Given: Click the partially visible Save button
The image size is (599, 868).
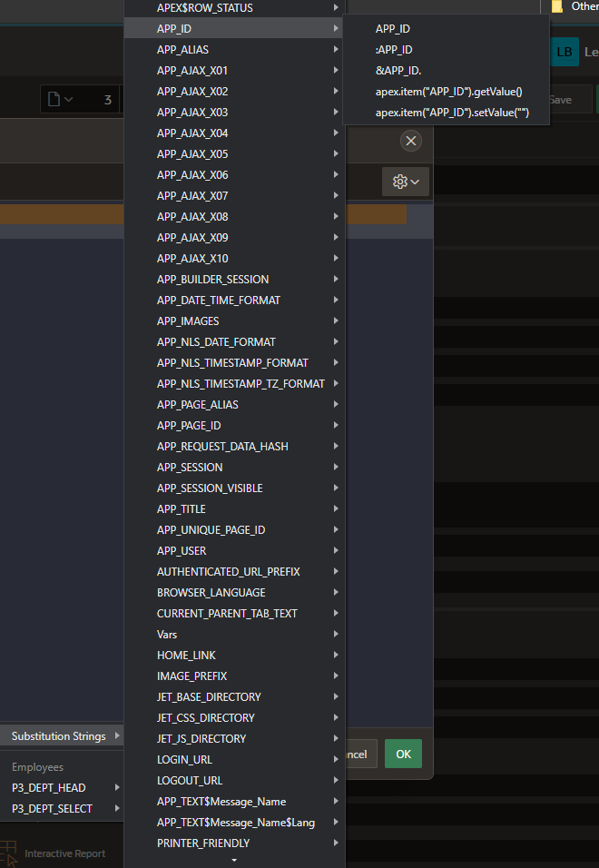Looking at the screenshot, I should click(570, 100).
